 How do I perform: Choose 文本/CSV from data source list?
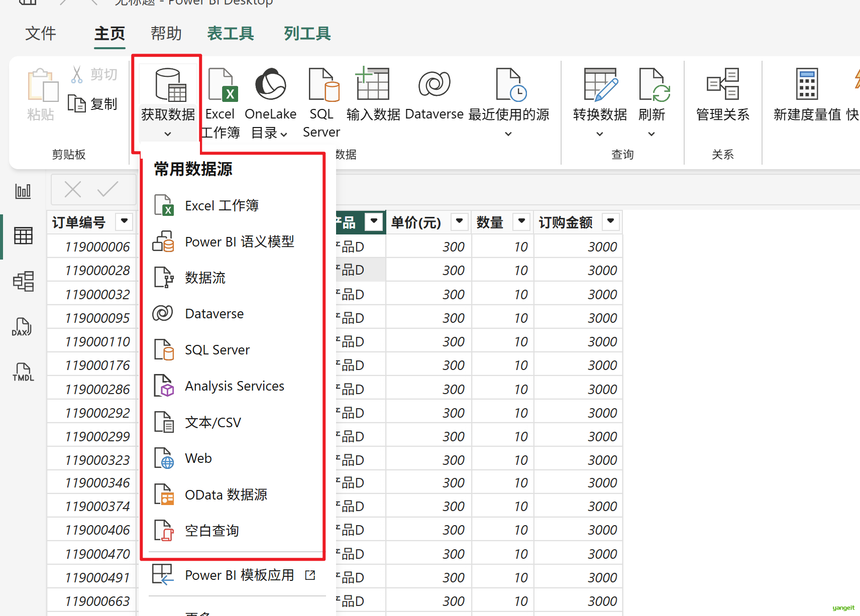tap(213, 422)
